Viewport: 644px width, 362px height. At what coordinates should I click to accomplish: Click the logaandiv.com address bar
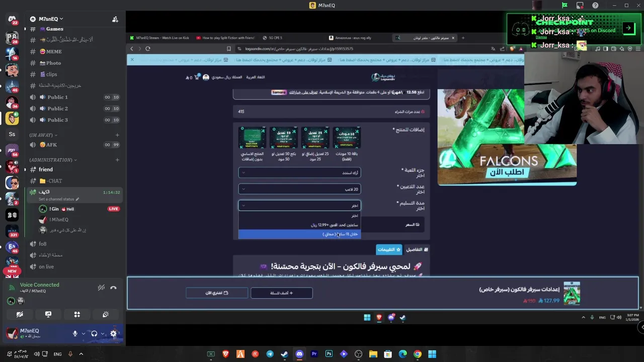click(x=362, y=49)
